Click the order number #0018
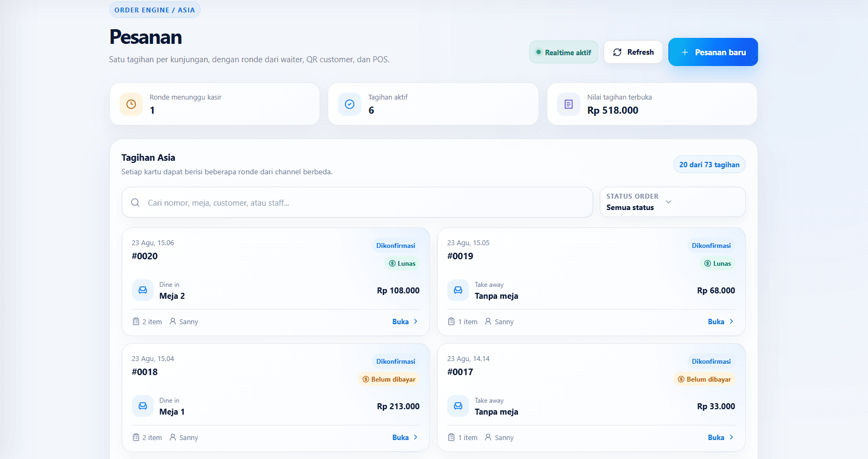Viewport: 868px width, 459px height. point(145,372)
